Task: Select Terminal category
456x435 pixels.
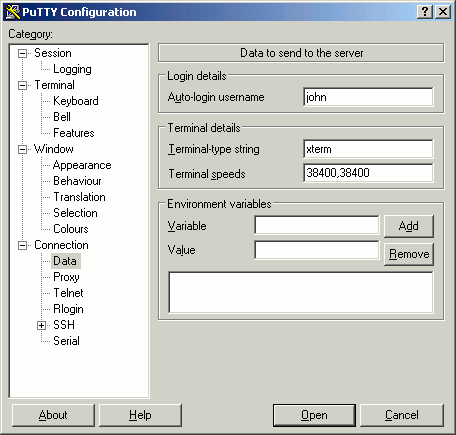Action: pos(54,85)
